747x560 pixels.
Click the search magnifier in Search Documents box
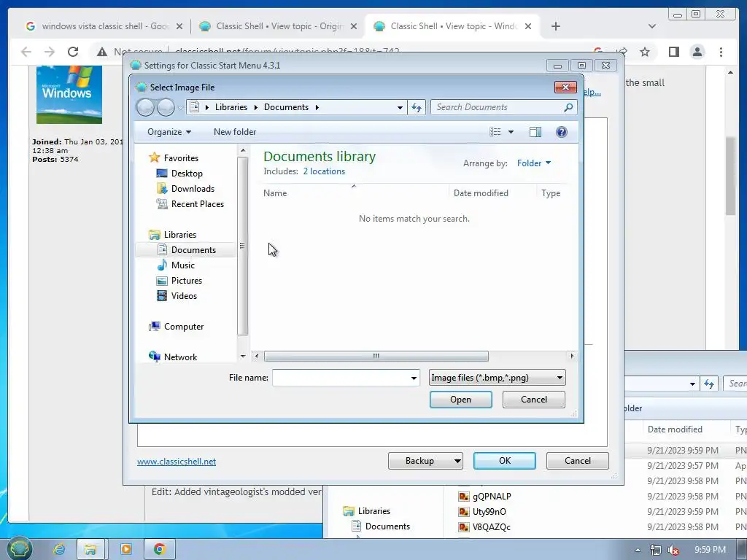[x=568, y=108]
